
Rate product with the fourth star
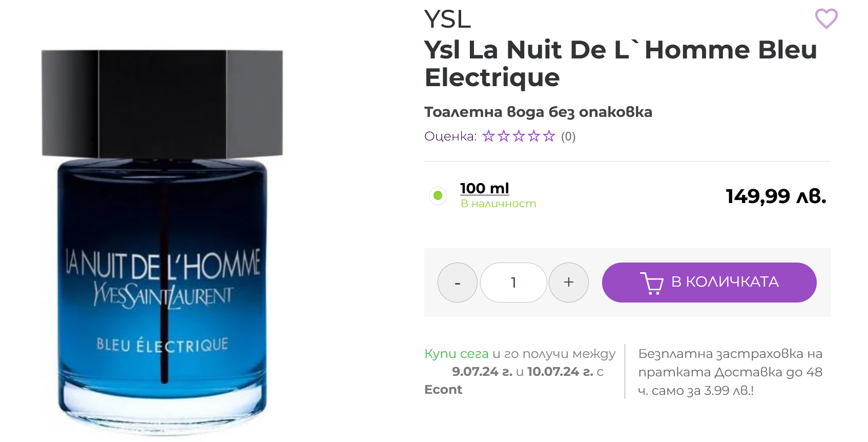click(534, 136)
